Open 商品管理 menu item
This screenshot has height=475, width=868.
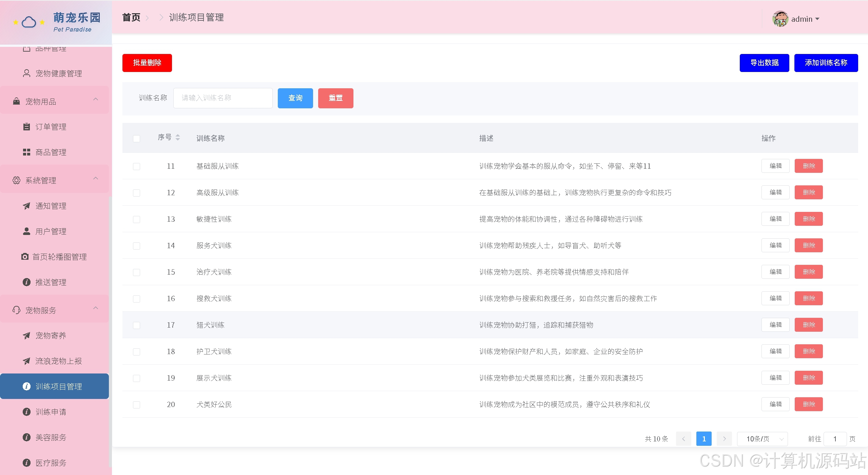(54, 152)
